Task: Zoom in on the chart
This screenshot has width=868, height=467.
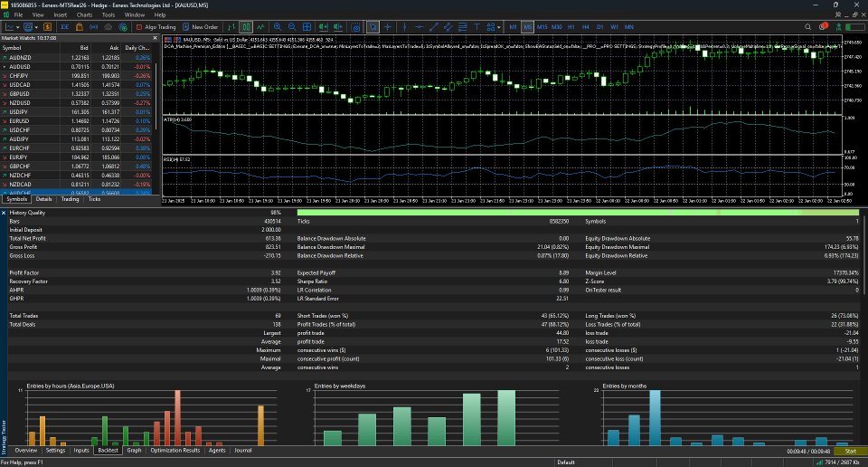Action: click(x=278, y=26)
